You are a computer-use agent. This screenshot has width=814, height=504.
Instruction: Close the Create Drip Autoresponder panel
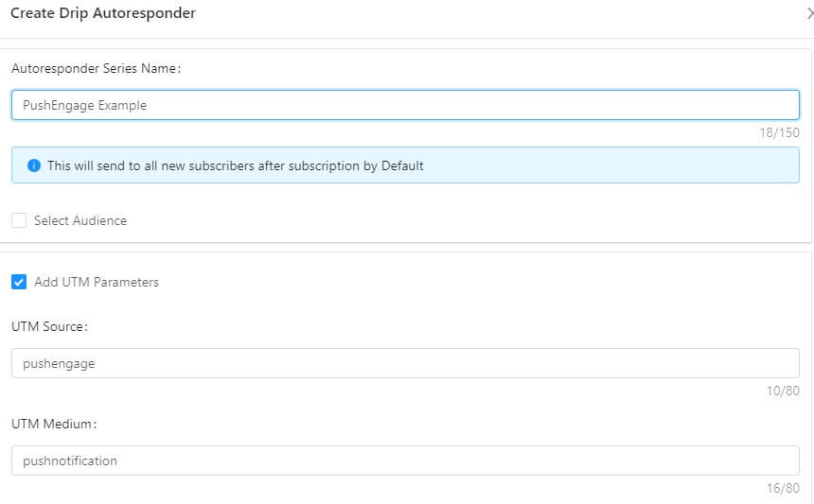click(809, 13)
